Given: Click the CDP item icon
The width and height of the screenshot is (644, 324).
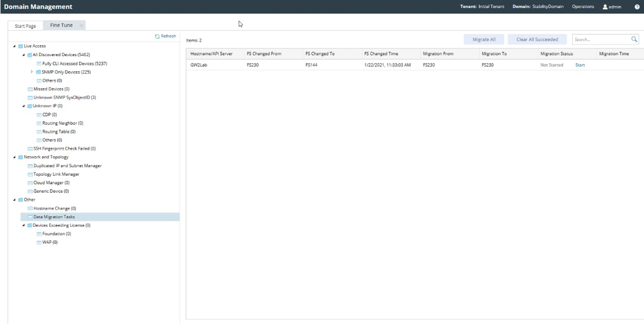Looking at the screenshot, I should tap(39, 114).
